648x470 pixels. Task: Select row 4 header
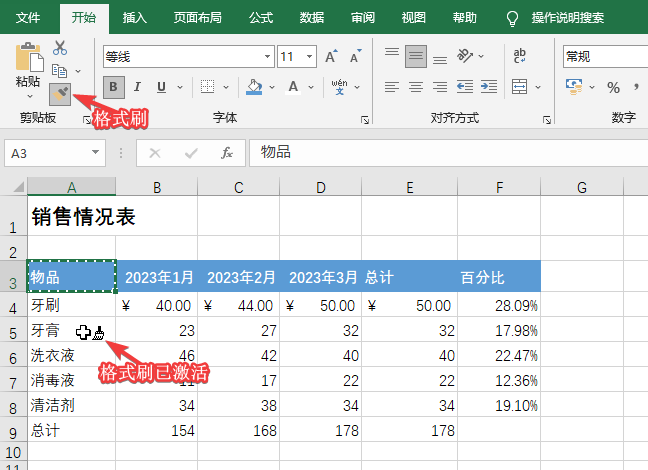(x=13, y=305)
